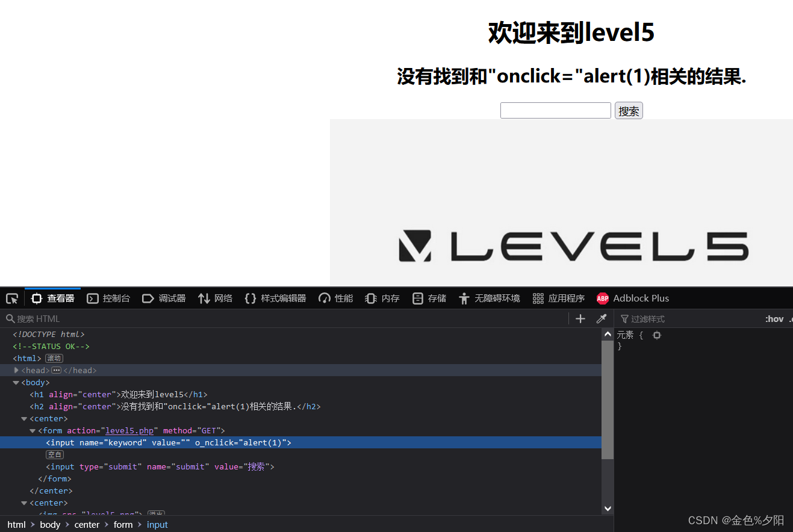Image resolution: width=793 pixels, height=532 pixels.
Task: Click the ellipsis badge inside head tag
Action: pyautogui.click(x=56, y=371)
